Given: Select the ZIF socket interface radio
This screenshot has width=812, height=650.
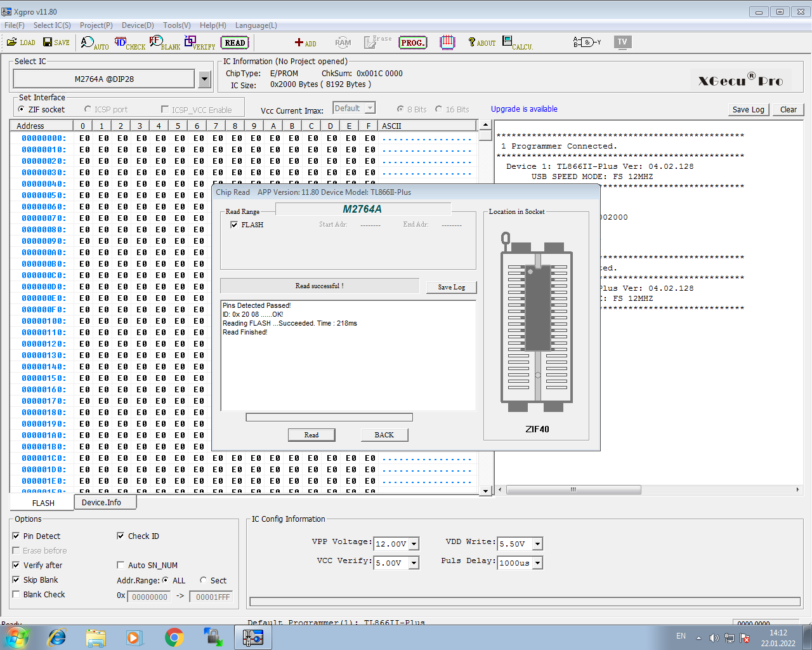Looking at the screenshot, I should [x=22, y=109].
